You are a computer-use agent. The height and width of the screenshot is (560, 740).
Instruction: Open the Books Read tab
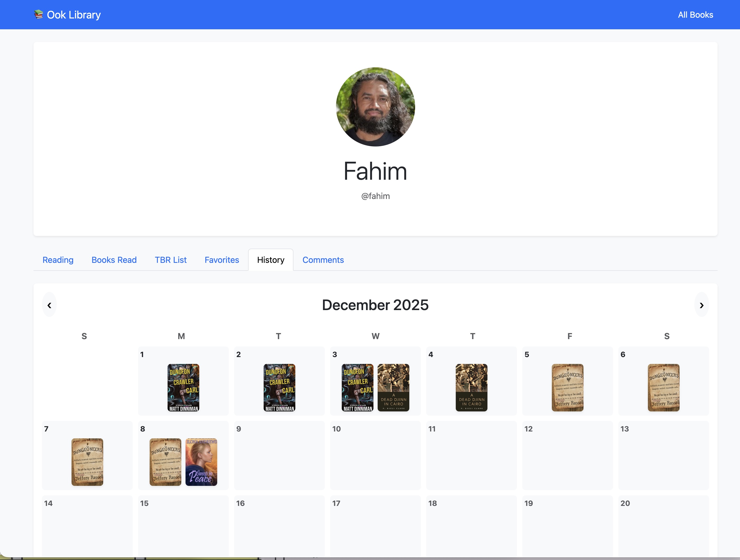click(x=114, y=260)
